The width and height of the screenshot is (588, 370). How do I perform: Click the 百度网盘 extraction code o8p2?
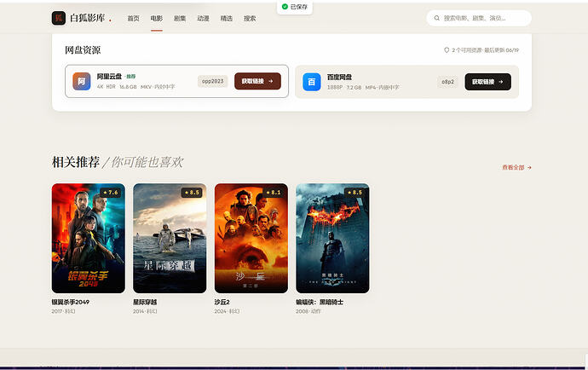[447, 82]
